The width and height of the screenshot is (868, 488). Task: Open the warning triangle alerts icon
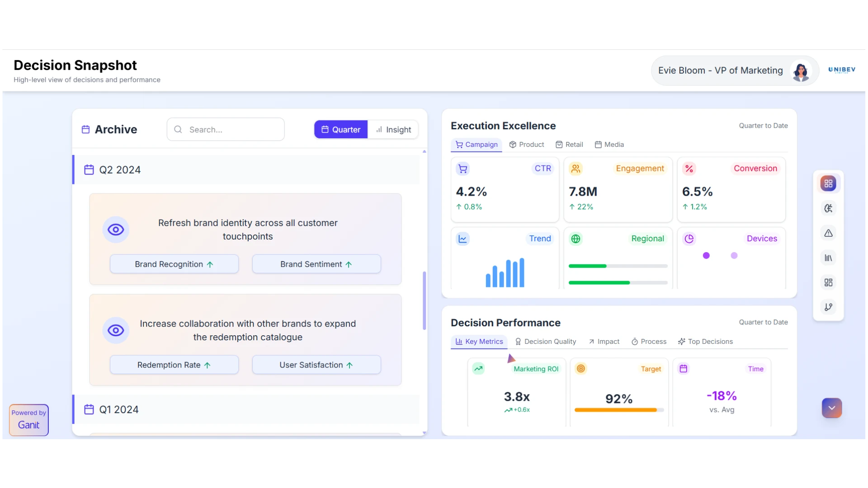[828, 233]
